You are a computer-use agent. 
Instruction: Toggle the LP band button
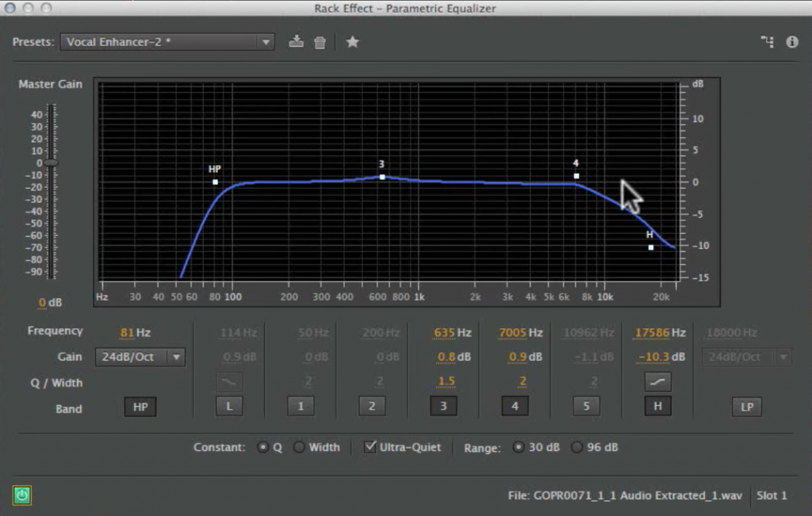(746, 407)
